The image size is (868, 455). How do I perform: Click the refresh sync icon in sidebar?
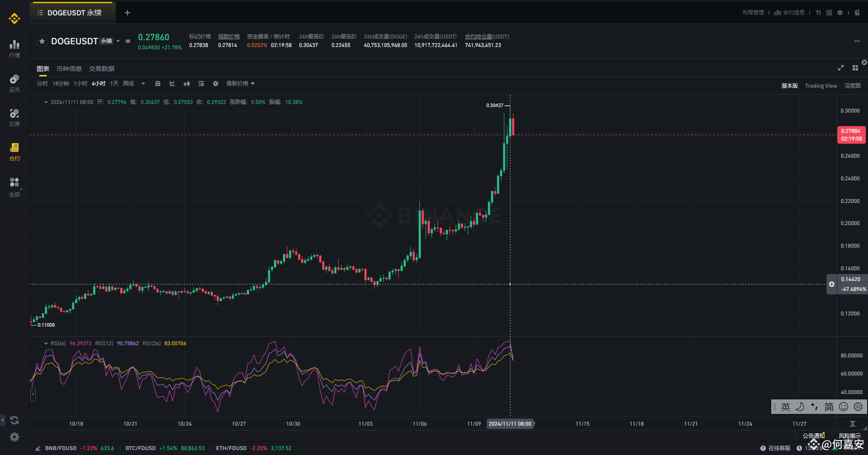click(x=14, y=420)
